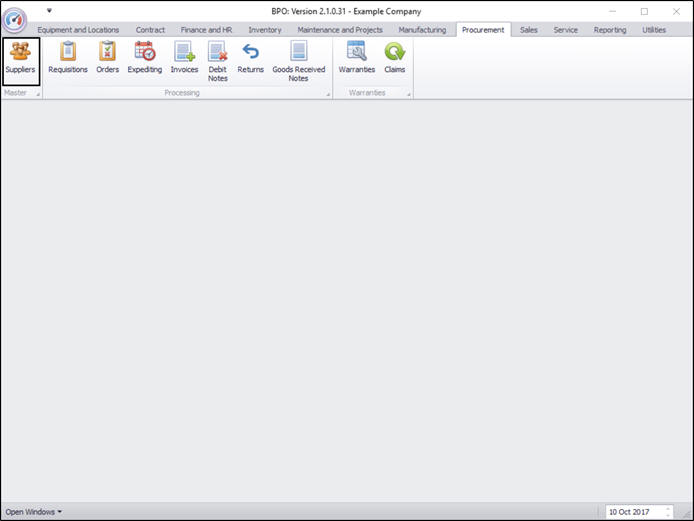The width and height of the screenshot is (694, 521).
Task: Expand the Warranties group launcher
Action: pyautogui.click(x=409, y=94)
